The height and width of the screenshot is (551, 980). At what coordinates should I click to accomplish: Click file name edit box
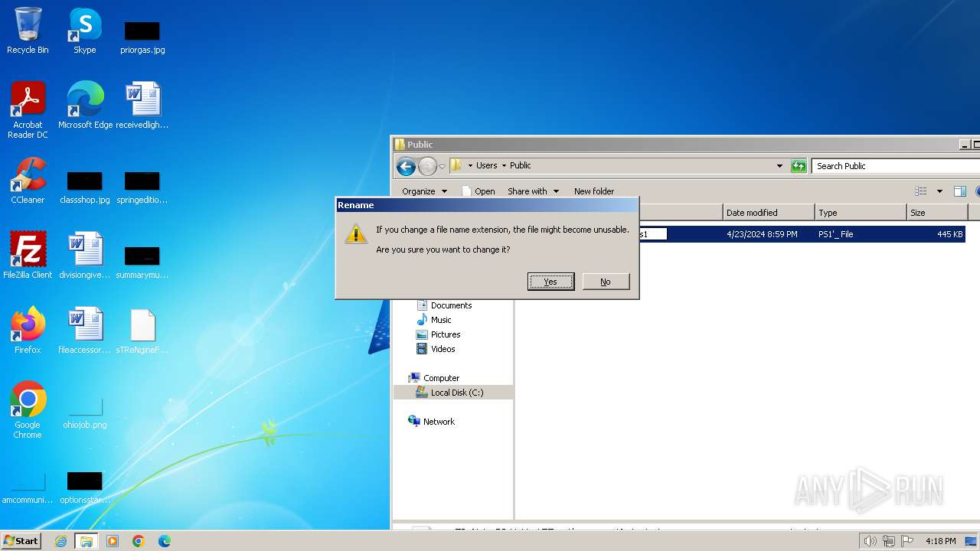pyautogui.click(x=652, y=234)
